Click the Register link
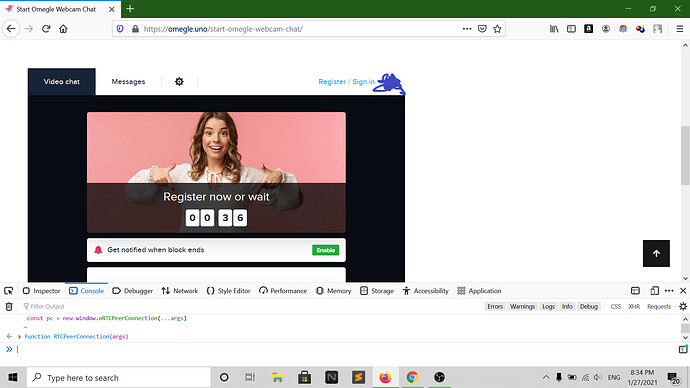690x388 pixels. (x=332, y=81)
